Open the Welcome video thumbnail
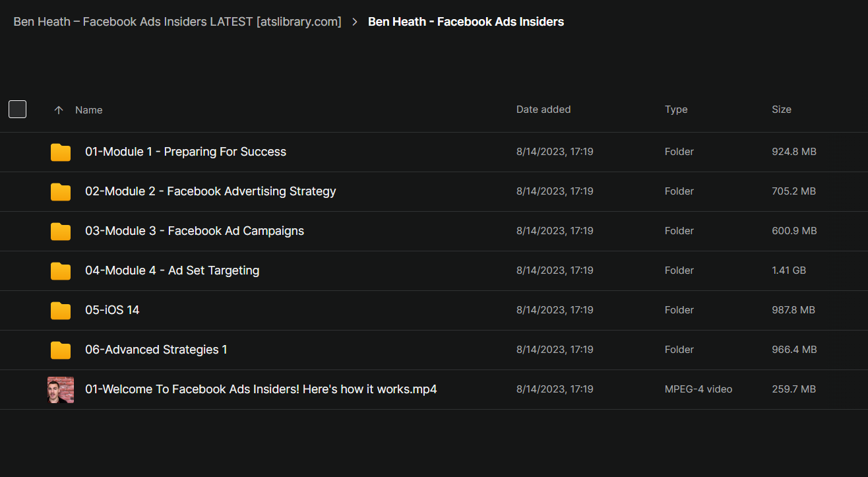Screen dimensions: 868x477 [x=61, y=390]
